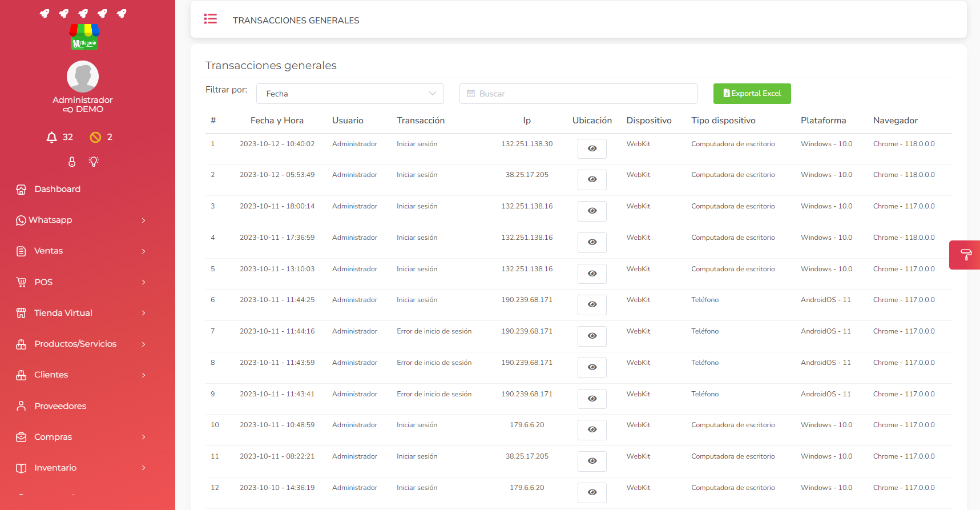Viewport: 980px width, 510px height.
Task: Click the Inventario book icon
Action: coord(21,468)
